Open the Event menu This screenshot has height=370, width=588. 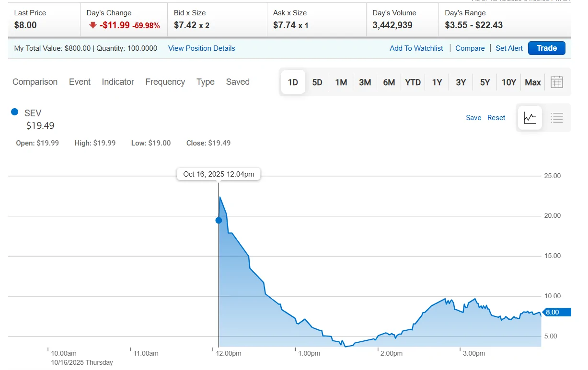coord(80,82)
